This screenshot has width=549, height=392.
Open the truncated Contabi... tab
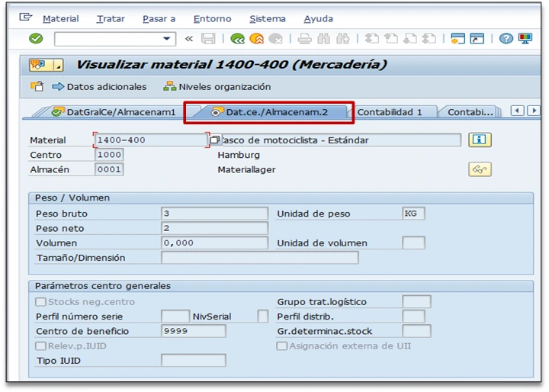[x=470, y=112]
